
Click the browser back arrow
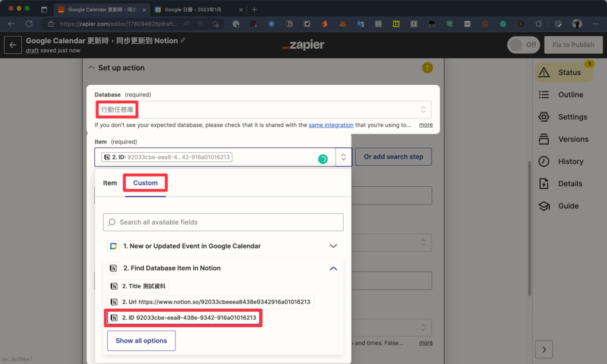11,24
